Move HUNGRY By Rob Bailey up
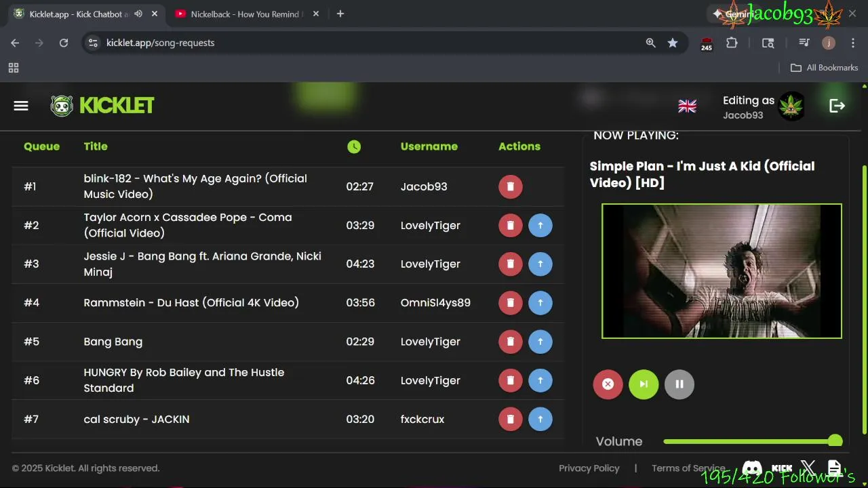This screenshot has width=868, height=488. click(x=540, y=380)
